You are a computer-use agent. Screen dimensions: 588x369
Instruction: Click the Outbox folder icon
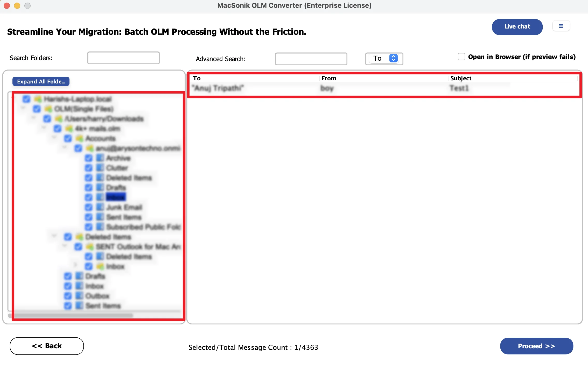click(x=79, y=296)
